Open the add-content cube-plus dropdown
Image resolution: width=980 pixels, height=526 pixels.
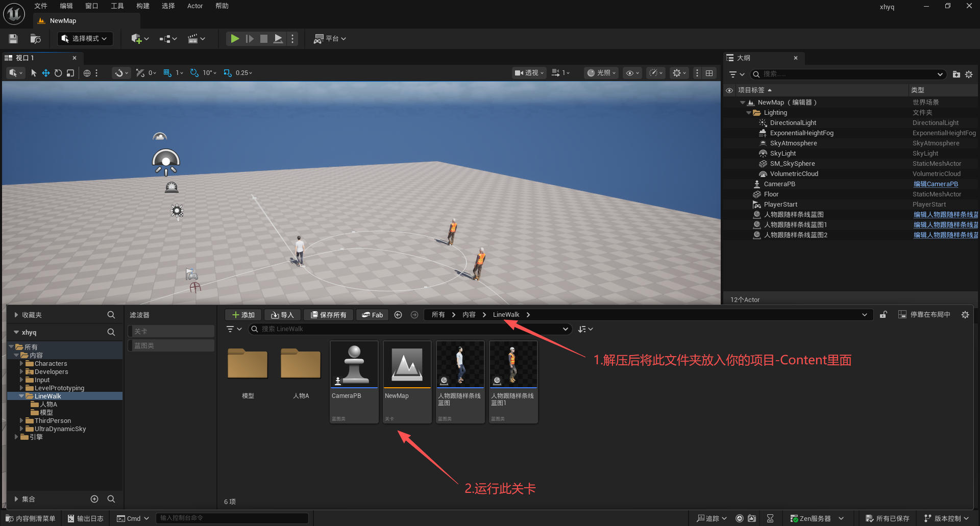[x=140, y=39]
